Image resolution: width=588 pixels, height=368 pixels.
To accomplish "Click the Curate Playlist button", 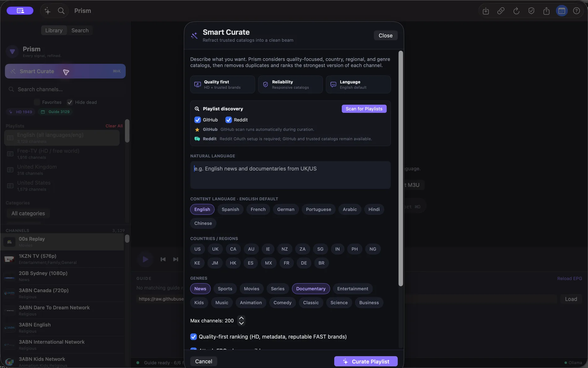I will 366,361.
